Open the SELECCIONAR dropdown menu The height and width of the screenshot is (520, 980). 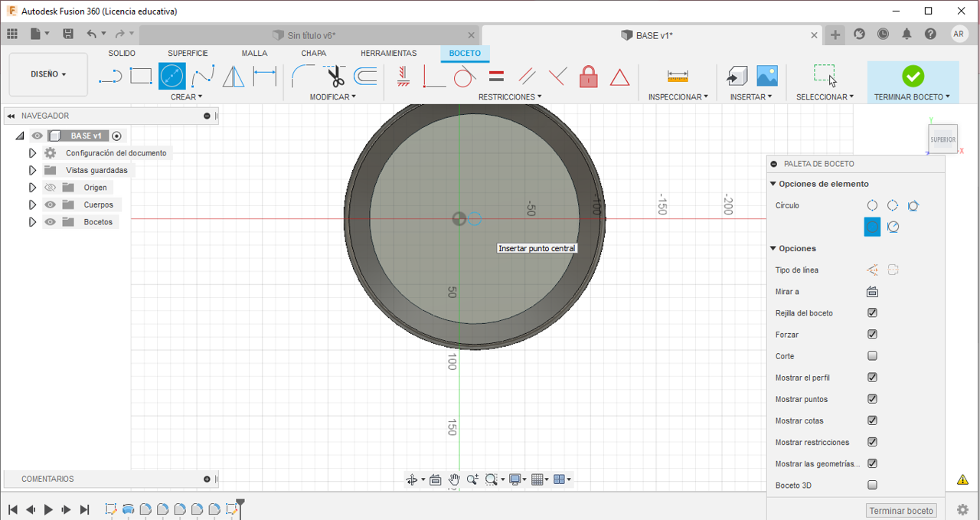point(825,97)
